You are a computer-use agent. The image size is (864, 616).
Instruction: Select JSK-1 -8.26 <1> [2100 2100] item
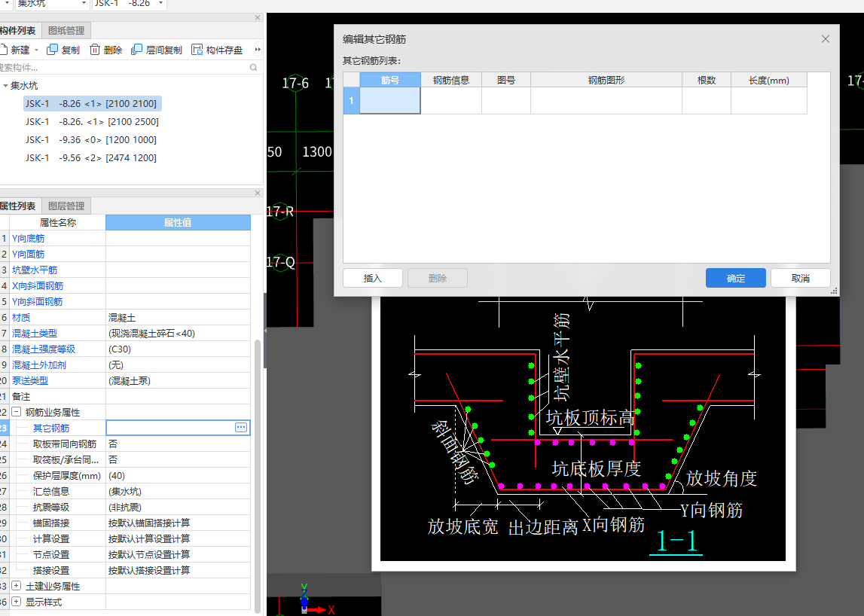(93, 104)
